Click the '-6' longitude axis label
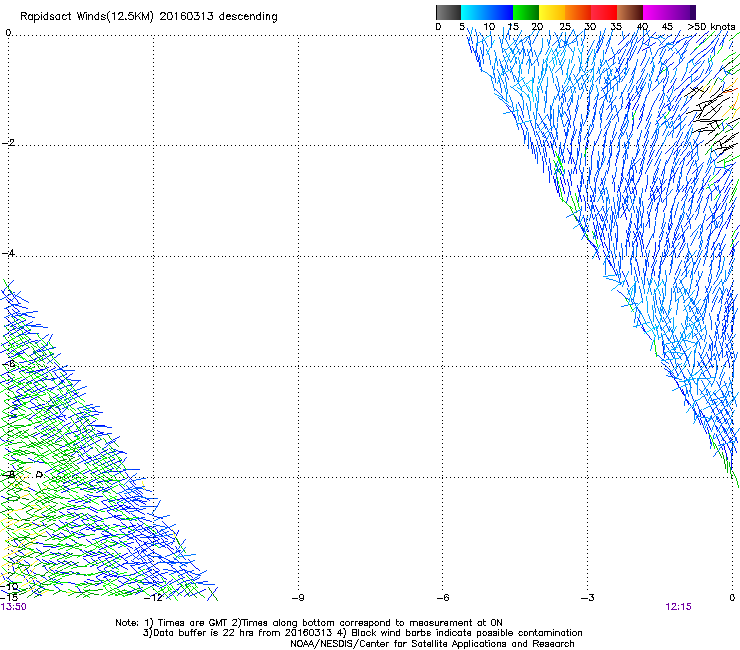The height and width of the screenshot is (650, 740). (442, 598)
